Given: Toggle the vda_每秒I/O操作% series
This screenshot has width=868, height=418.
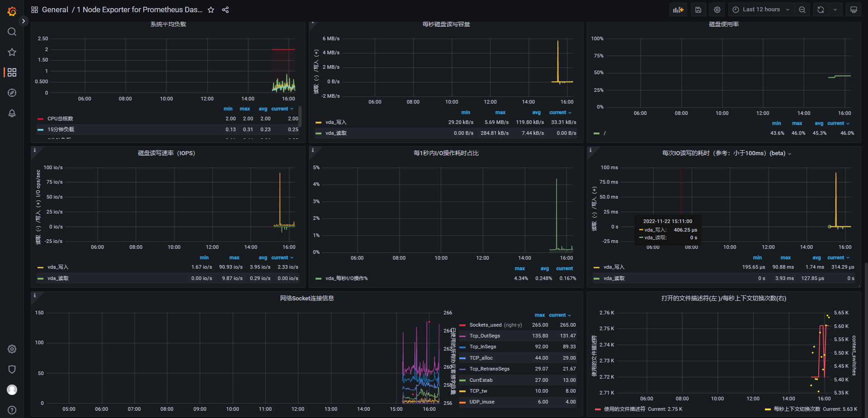Looking at the screenshot, I should click(346, 278).
